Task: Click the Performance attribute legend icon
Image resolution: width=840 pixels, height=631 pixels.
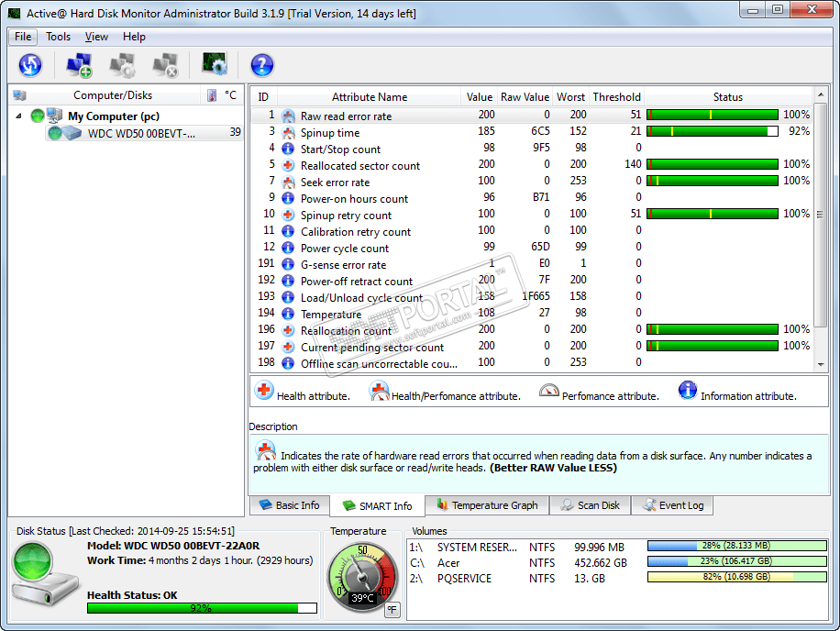Action: point(548,391)
